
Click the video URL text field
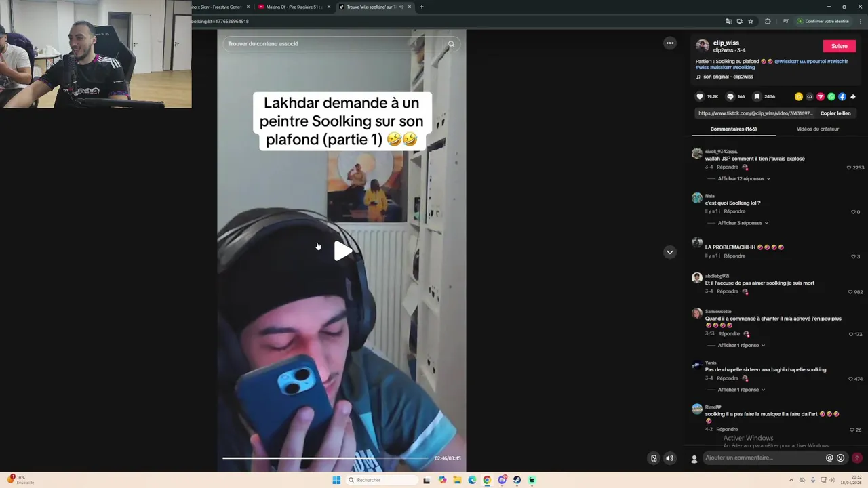(755, 113)
